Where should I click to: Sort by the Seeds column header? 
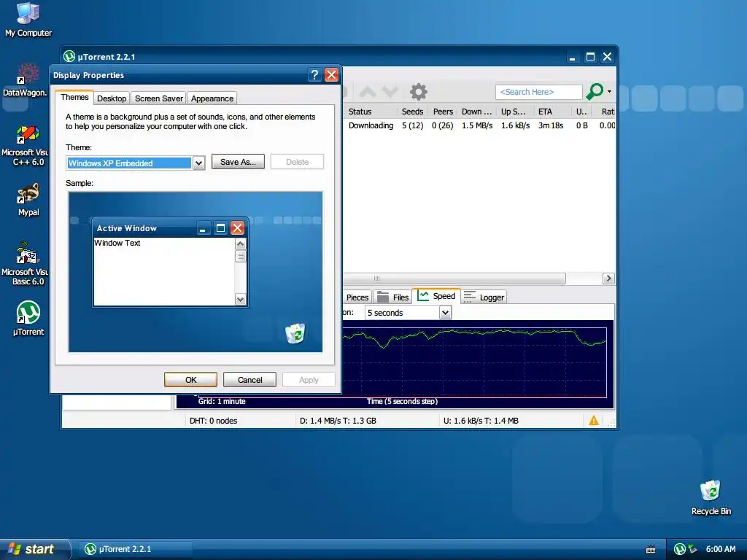pyautogui.click(x=412, y=112)
